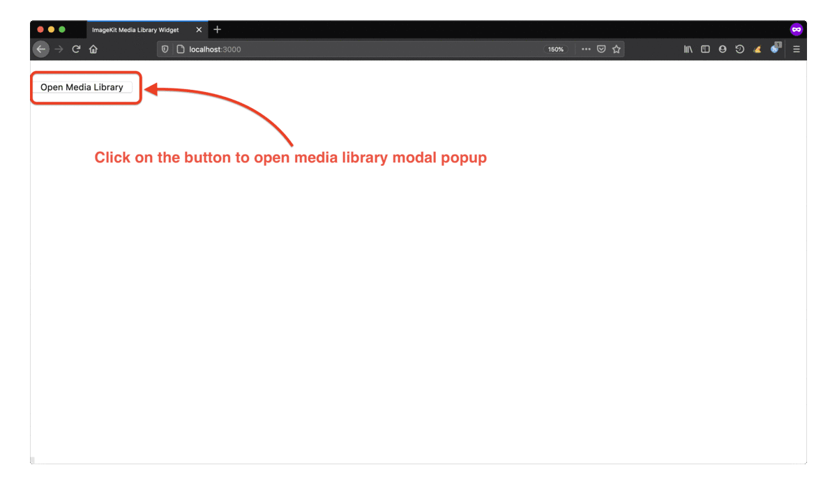This screenshot has height=504, width=837.
Task: Open page actions three-dot menu
Action: point(586,49)
